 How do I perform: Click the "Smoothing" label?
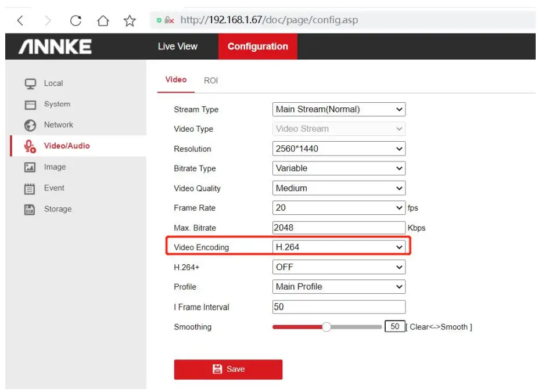coord(192,327)
